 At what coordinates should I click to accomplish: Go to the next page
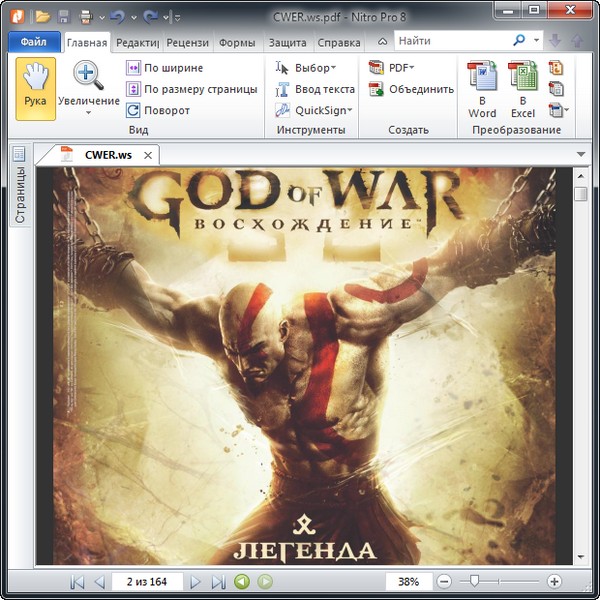196,581
